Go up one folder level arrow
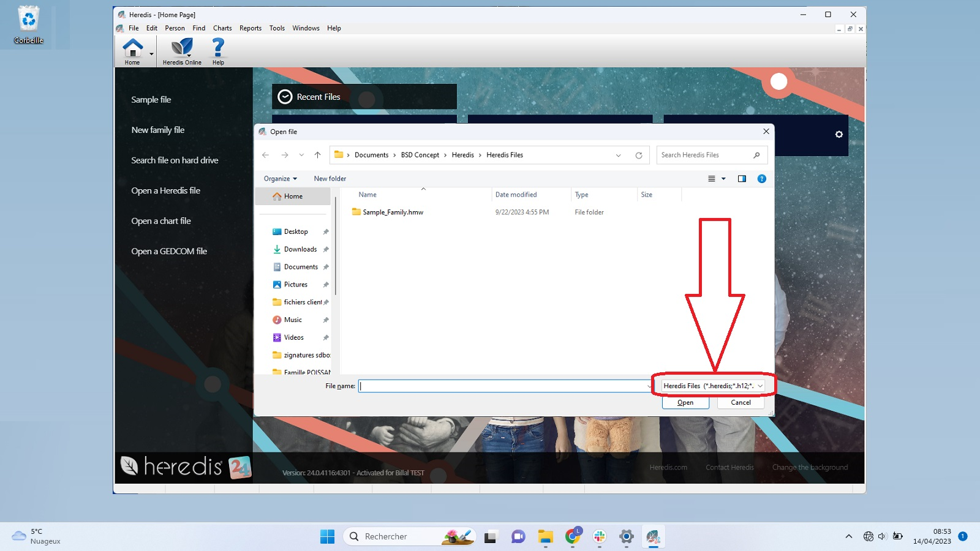This screenshot has width=980, height=551. point(317,156)
